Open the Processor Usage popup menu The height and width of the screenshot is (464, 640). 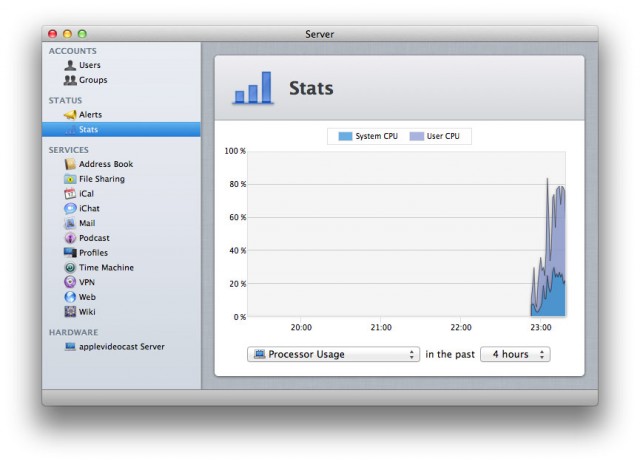(x=333, y=354)
